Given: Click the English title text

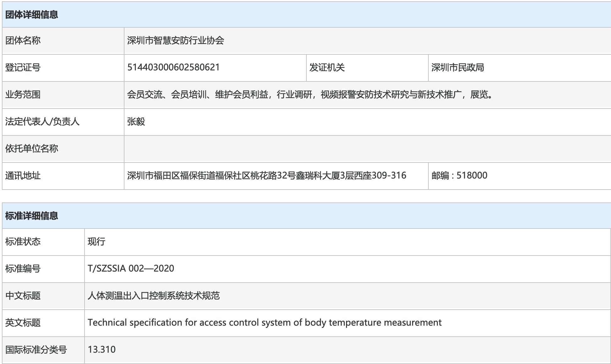Looking at the screenshot, I should tap(264, 323).
